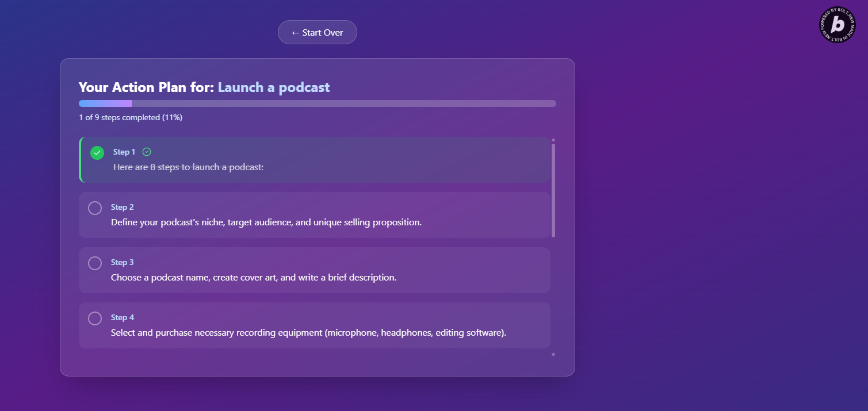Click the small completion badge beside Step 1 label

[x=147, y=151]
